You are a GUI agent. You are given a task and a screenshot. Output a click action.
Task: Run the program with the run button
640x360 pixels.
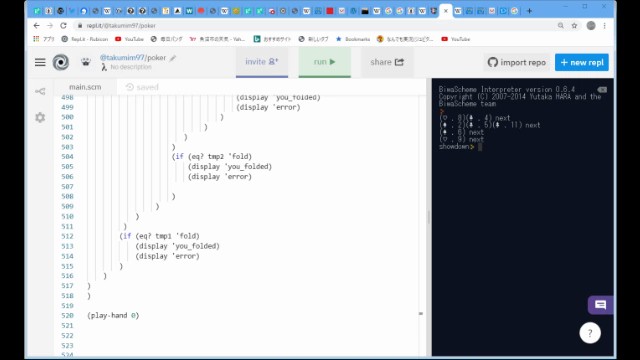coord(324,62)
